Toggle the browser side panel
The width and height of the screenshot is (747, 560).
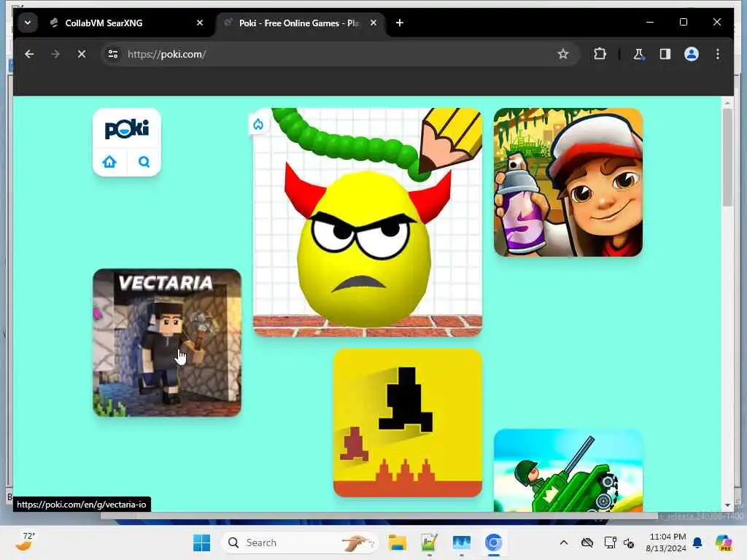coord(665,54)
